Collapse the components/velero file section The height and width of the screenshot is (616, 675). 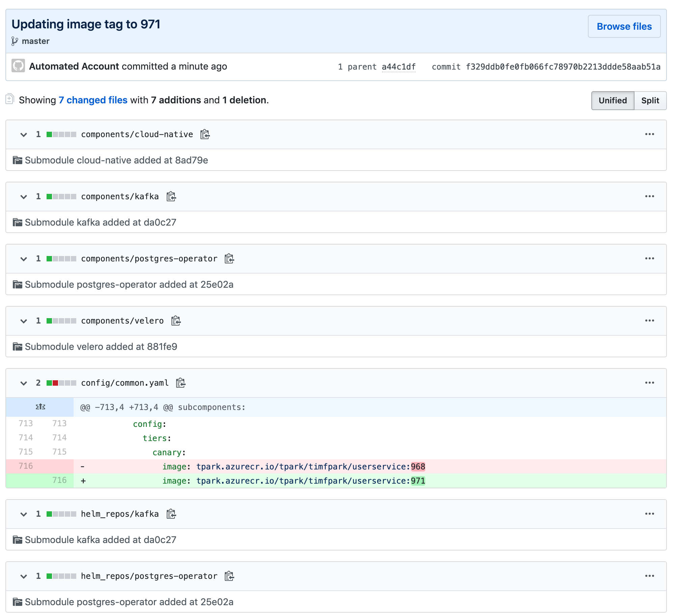point(24,321)
